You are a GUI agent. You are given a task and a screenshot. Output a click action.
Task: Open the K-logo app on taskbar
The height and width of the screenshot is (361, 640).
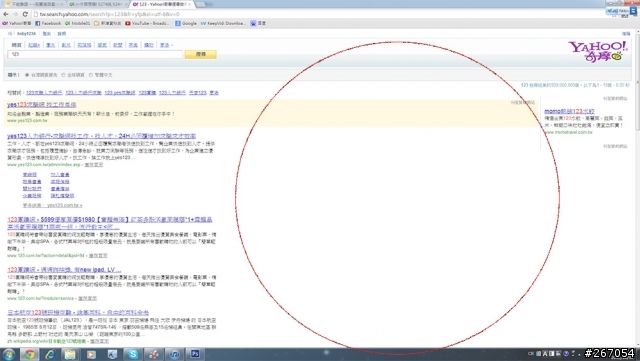tap(112, 354)
